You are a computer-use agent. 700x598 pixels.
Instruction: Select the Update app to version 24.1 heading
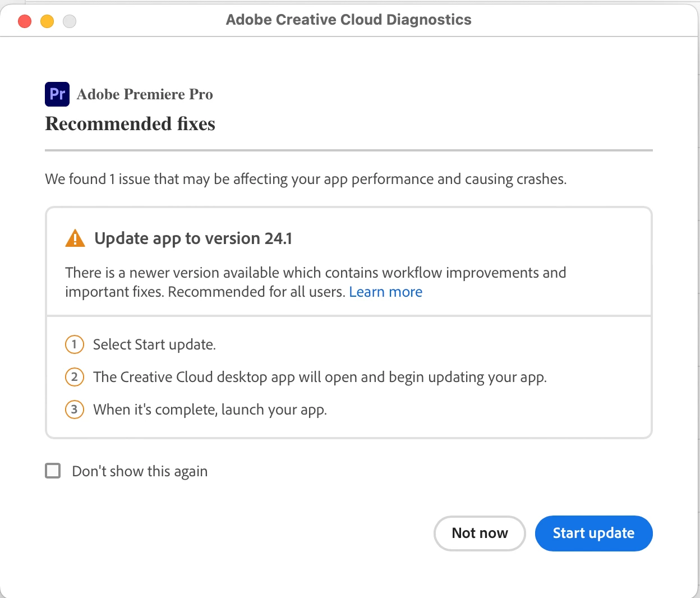(193, 238)
